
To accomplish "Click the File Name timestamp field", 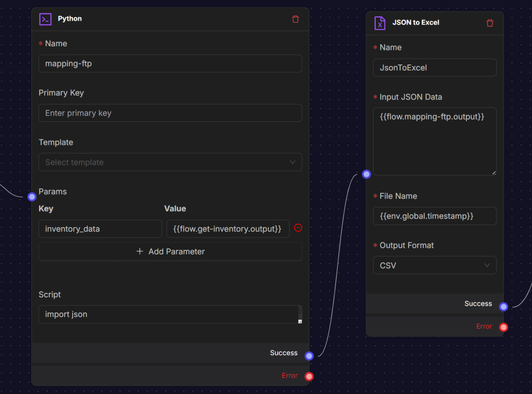I will [x=434, y=216].
